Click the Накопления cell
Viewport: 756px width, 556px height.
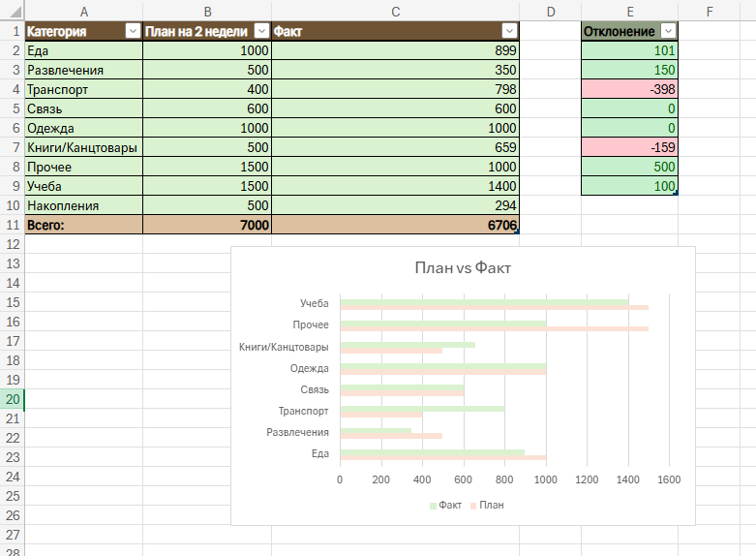coord(83,205)
